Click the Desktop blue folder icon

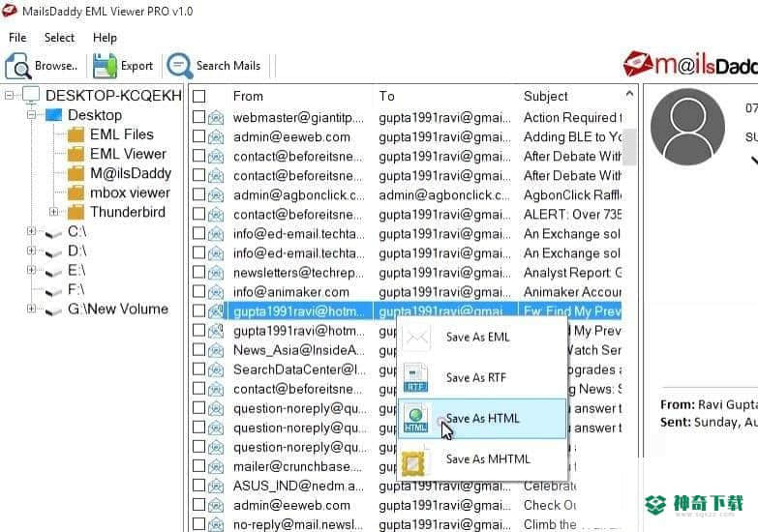tap(53, 115)
